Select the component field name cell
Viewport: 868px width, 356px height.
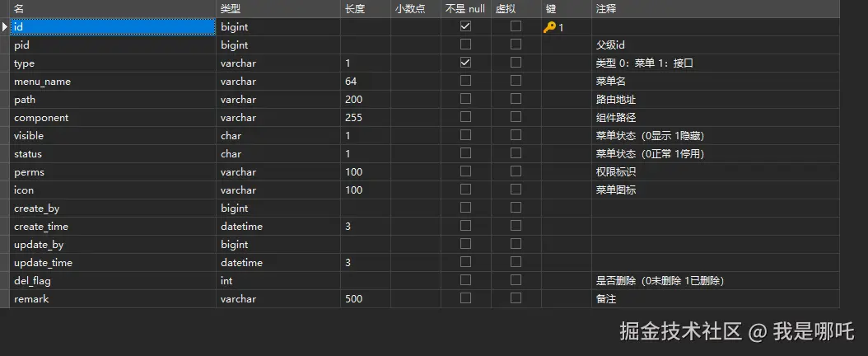(x=113, y=117)
